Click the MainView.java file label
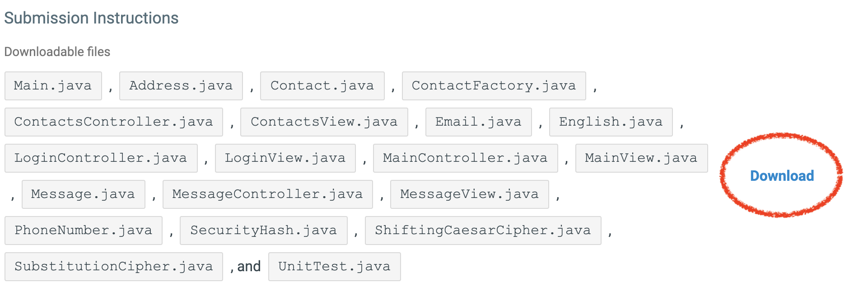The image size is (868, 292). point(641,158)
